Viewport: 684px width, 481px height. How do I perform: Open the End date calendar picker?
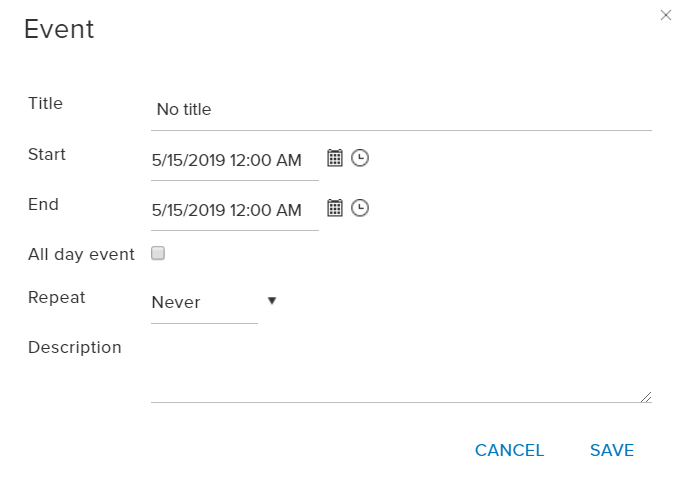pyautogui.click(x=335, y=208)
